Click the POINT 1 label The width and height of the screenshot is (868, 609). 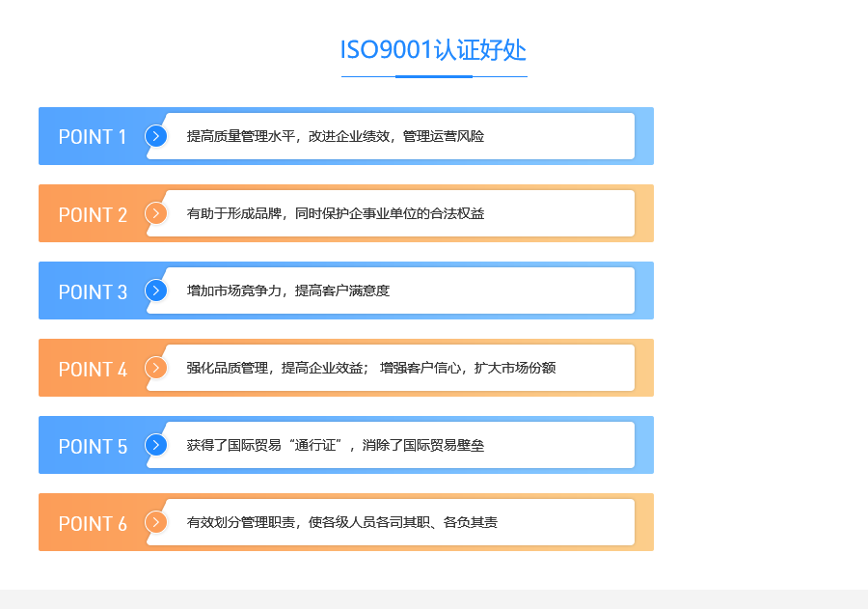tap(93, 137)
